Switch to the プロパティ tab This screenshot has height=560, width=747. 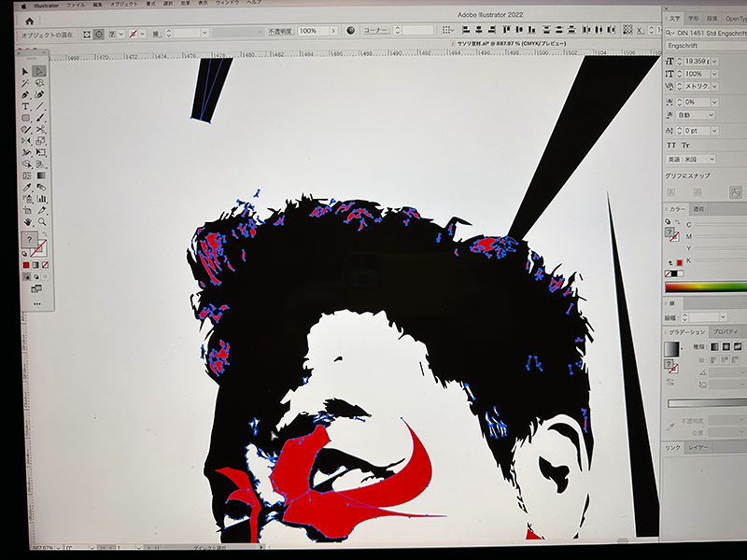click(x=726, y=331)
